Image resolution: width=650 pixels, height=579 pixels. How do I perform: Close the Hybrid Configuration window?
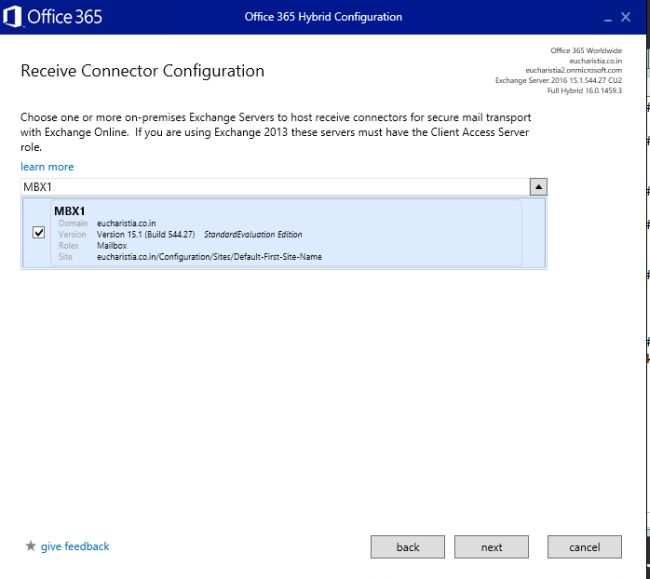pos(626,17)
